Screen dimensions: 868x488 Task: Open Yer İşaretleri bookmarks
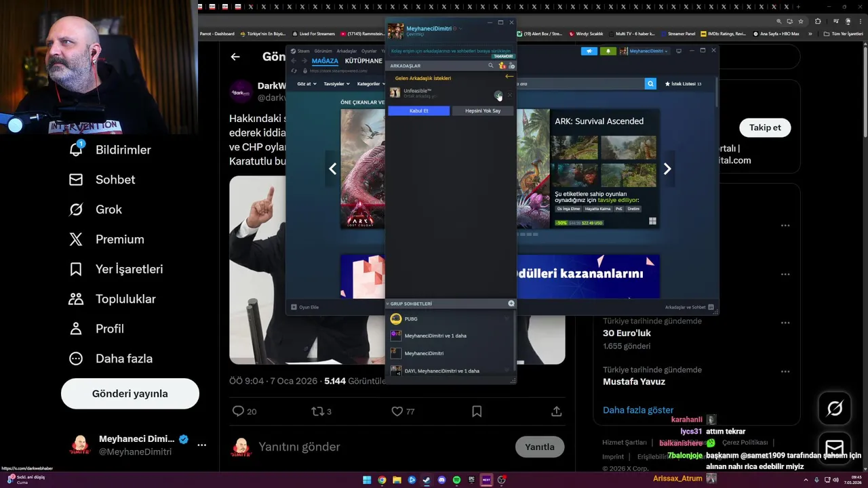click(116, 269)
